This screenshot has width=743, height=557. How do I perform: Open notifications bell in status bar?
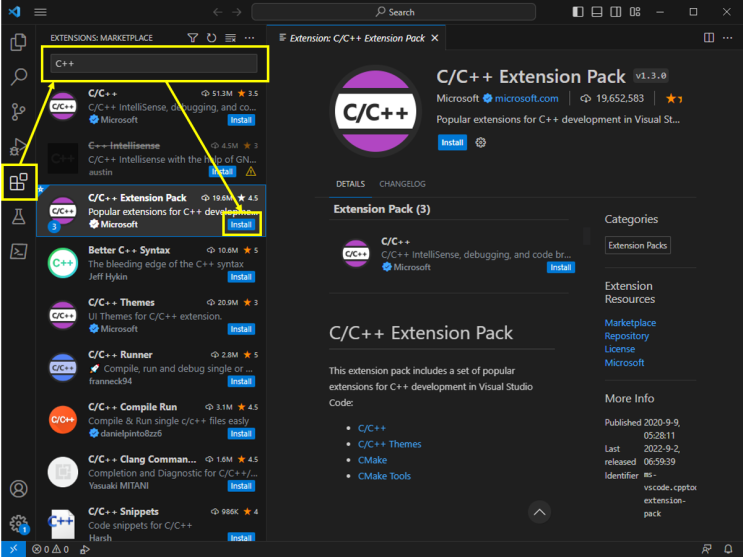pyautogui.click(x=728, y=549)
